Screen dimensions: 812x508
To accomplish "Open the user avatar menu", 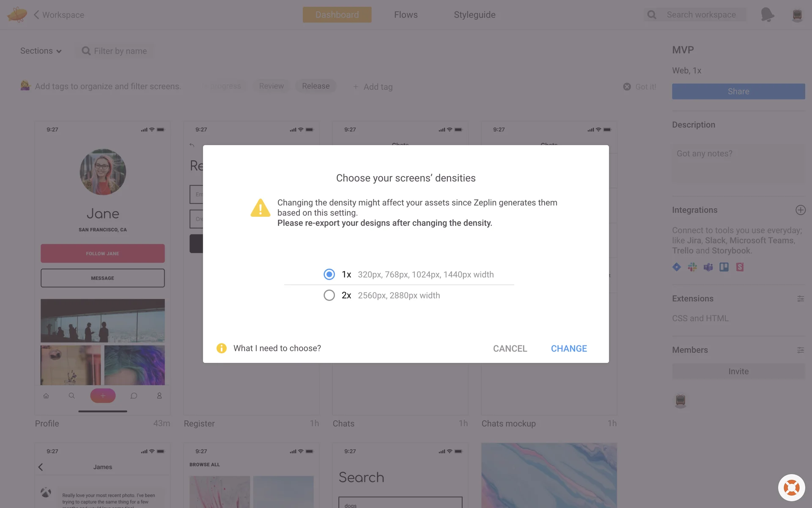I will [797, 15].
